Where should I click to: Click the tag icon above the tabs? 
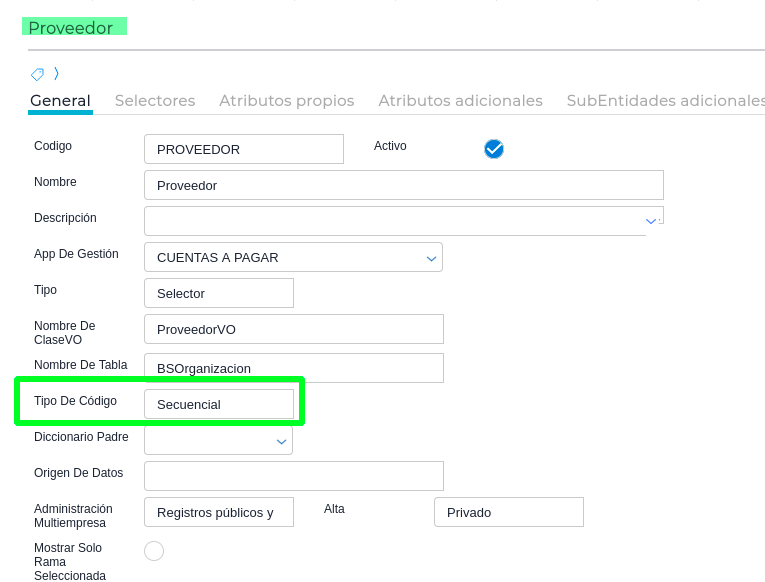[x=37, y=74]
